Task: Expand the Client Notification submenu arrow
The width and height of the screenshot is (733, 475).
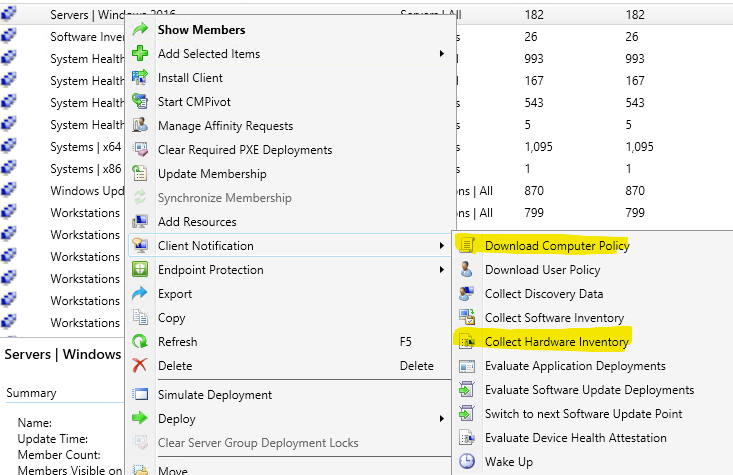Action: 441,245
